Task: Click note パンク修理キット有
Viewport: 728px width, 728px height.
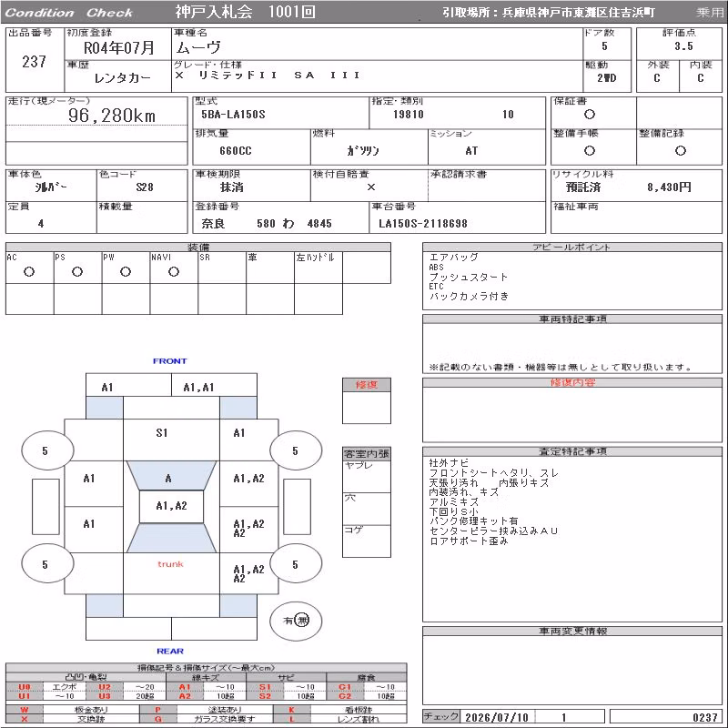Action: coord(473,521)
